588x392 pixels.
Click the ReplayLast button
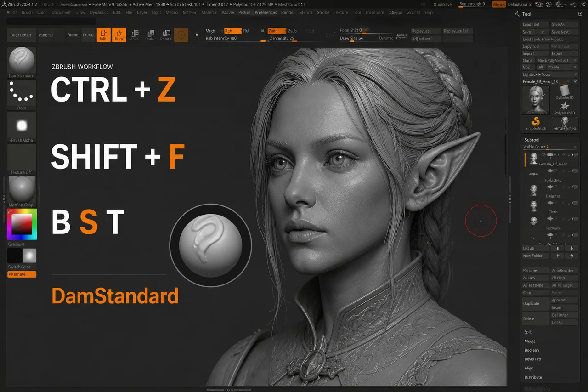click(x=425, y=31)
